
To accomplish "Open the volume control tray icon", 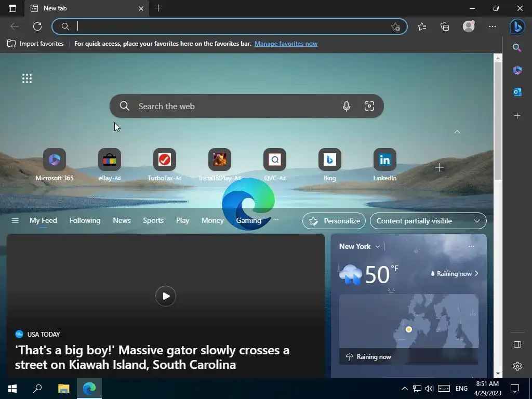I will pos(429,389).
